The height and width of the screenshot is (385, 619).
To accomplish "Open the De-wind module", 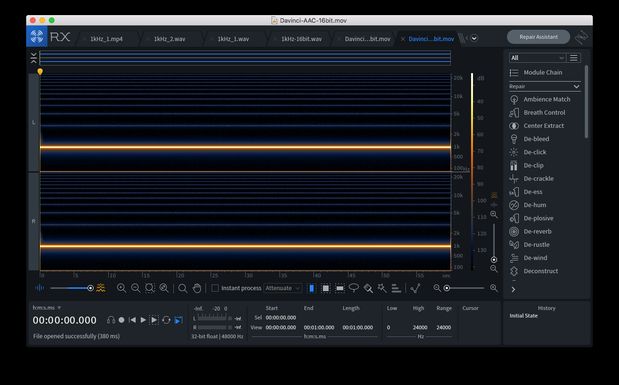I will pos(529,258).
